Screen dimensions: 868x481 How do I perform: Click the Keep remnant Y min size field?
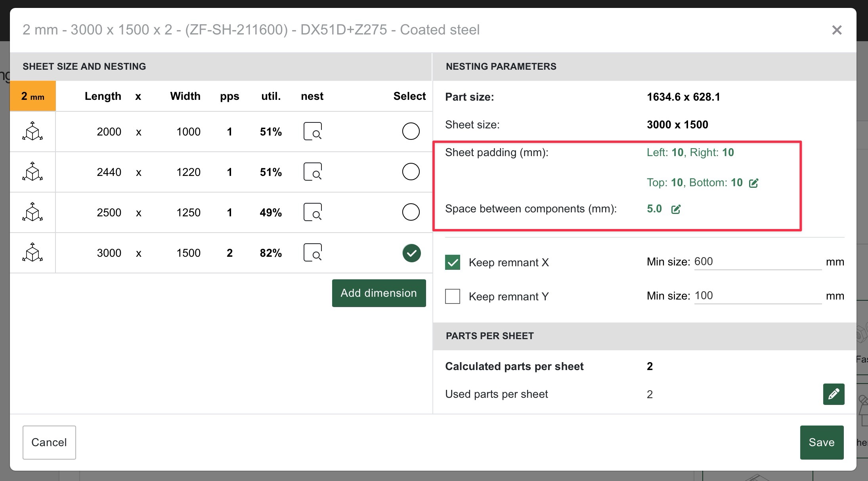tap(757, 296)
